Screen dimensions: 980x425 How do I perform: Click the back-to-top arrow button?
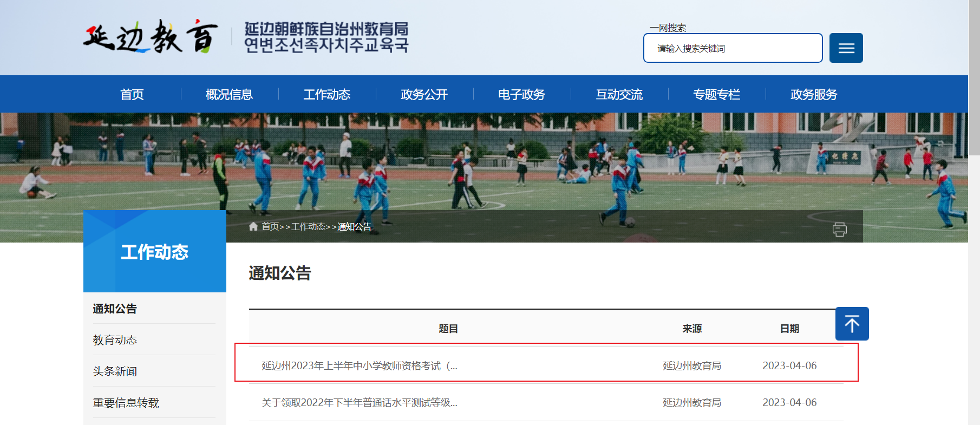(x=852, y=324)
